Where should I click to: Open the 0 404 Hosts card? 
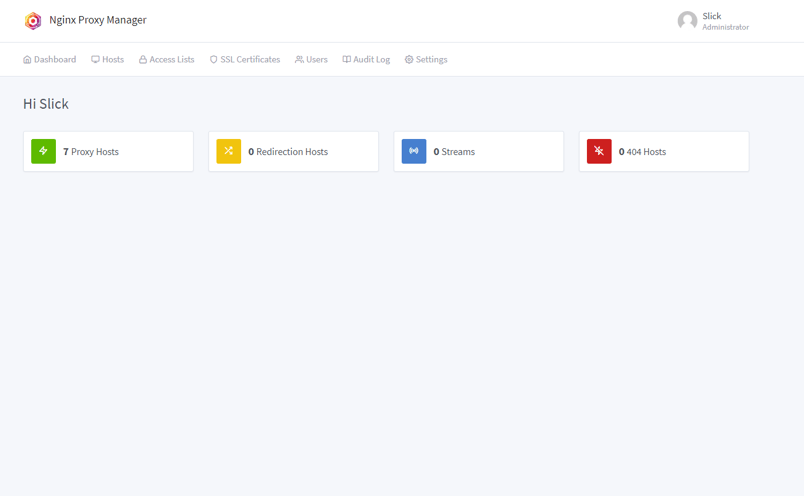pos(664,151)
